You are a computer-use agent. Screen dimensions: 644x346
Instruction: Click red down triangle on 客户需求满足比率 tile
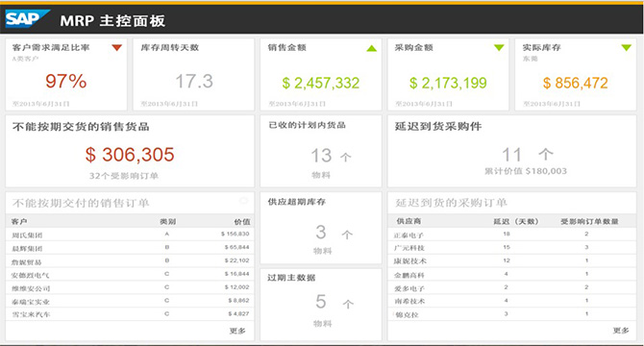tap(117, 48)
